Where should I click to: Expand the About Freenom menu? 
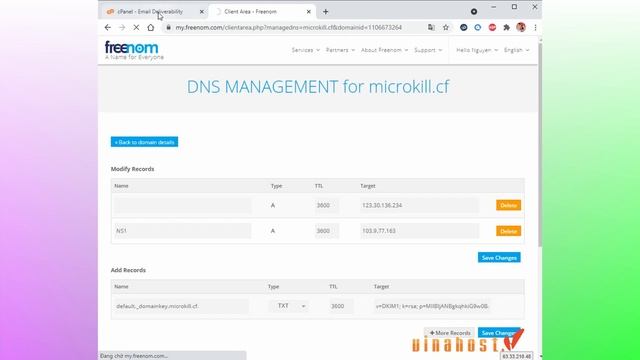click(384, 50)
